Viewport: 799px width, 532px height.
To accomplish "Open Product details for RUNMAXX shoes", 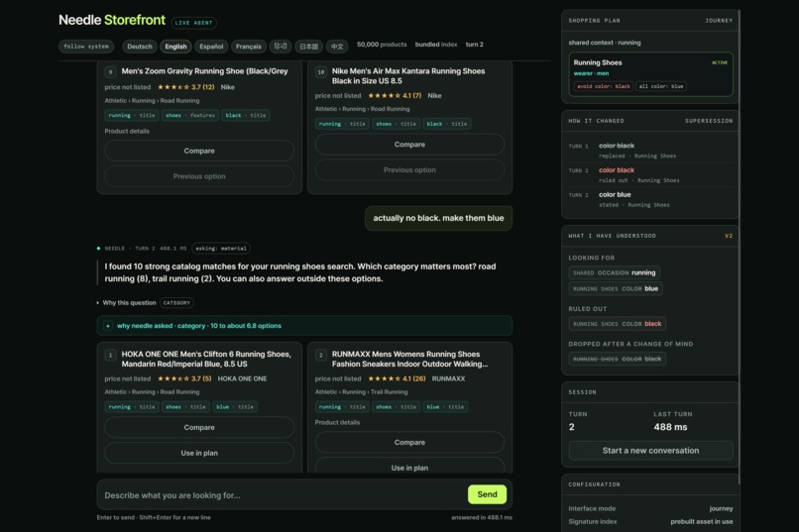I will coord(337,422).
